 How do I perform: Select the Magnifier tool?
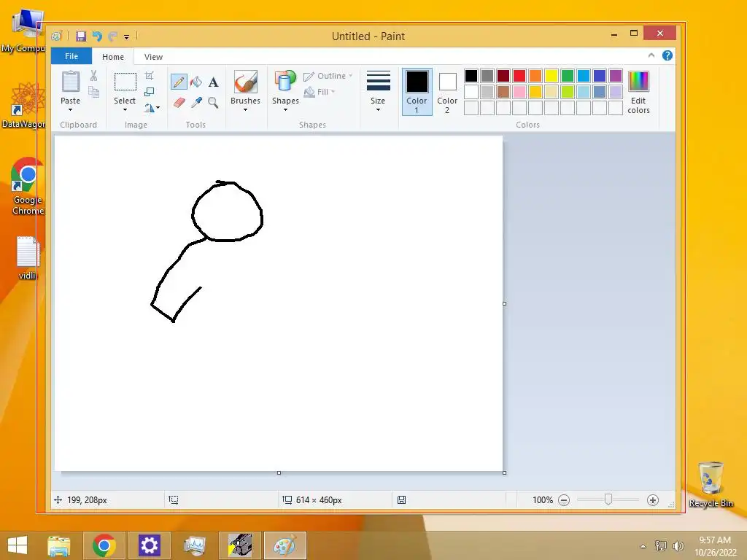tap(214, 102)
